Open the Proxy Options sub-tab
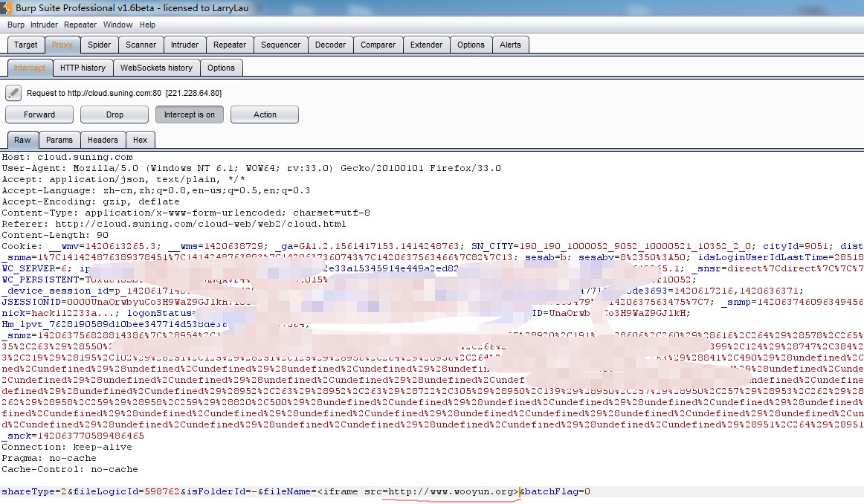864x504 pixels. (221, 68)
